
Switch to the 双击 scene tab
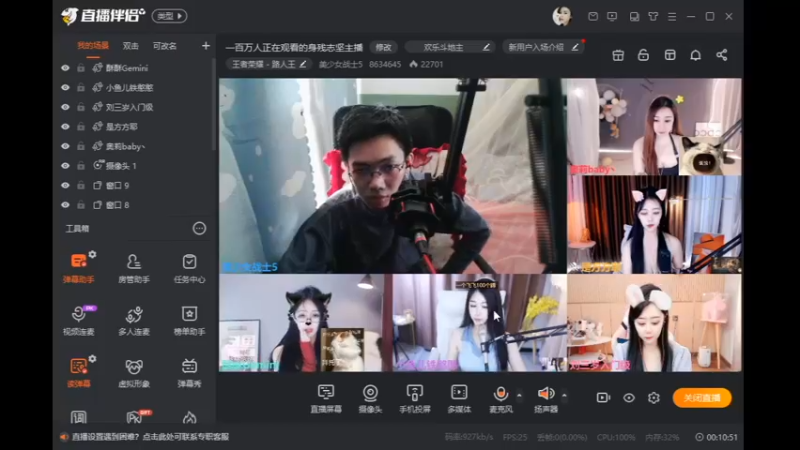pos(131,46)
